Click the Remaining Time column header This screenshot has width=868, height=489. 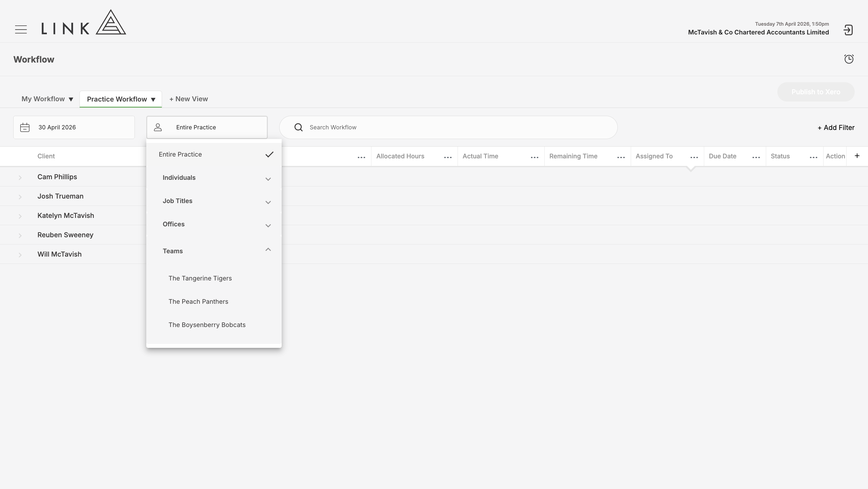pyautogui.click(x=573, y=156)
